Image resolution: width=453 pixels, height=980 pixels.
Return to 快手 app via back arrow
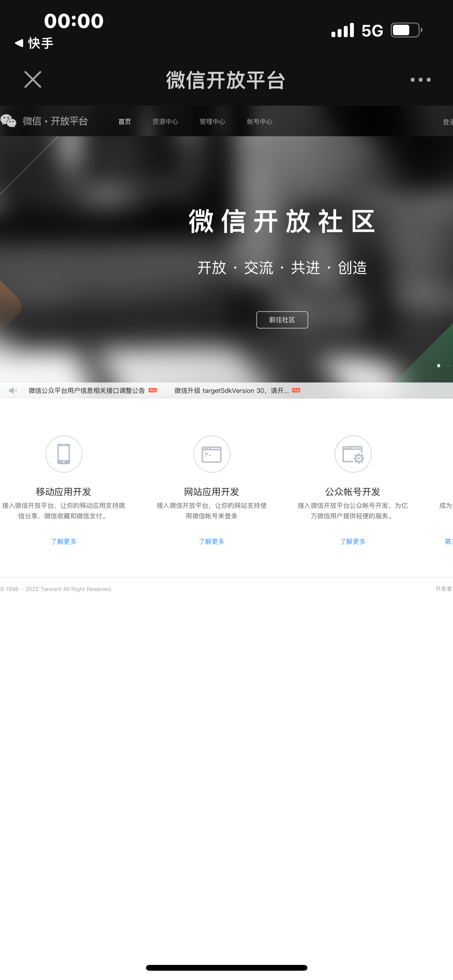point(34,43)
